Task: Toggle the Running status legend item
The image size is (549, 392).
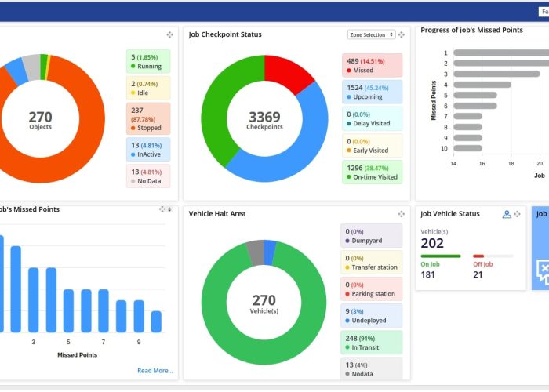Action: coord(147,62)
